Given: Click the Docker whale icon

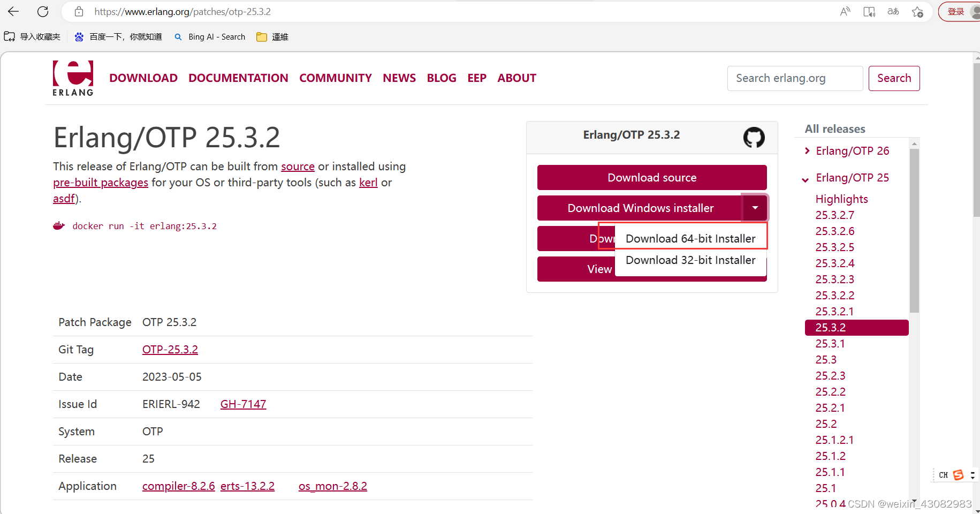Looking at the screenshot, I should (x=59, y=225).
